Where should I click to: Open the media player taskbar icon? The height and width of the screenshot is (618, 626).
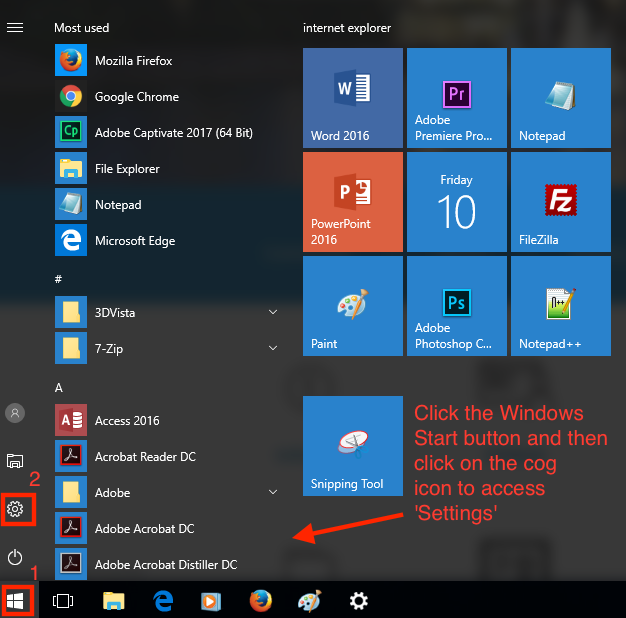pos(211,601)
